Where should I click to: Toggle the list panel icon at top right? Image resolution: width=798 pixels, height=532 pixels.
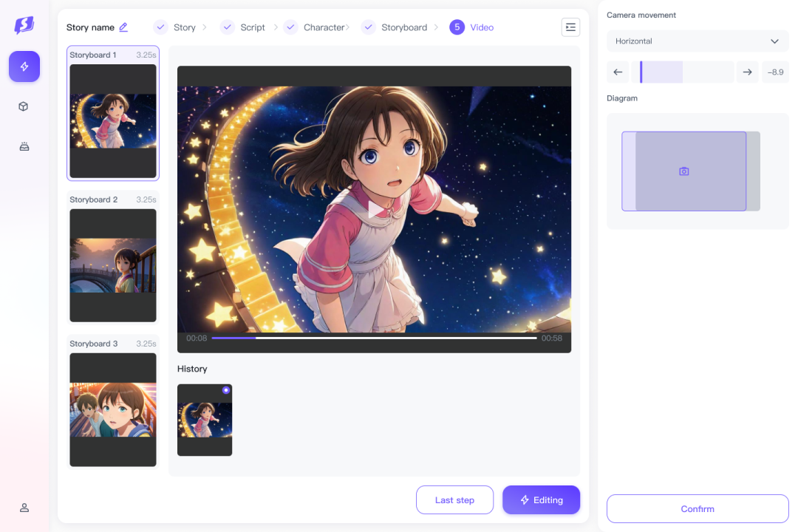point(570,27)
